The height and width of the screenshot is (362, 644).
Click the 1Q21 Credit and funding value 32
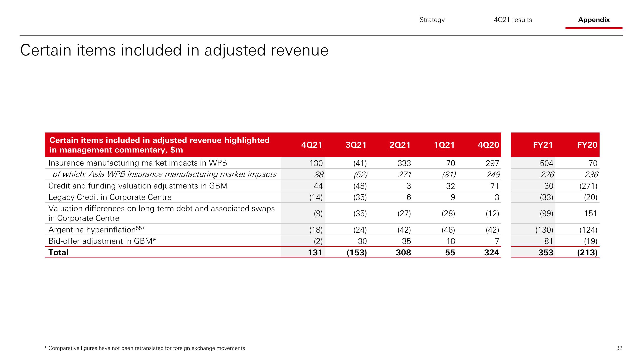(x=451, y=186)
